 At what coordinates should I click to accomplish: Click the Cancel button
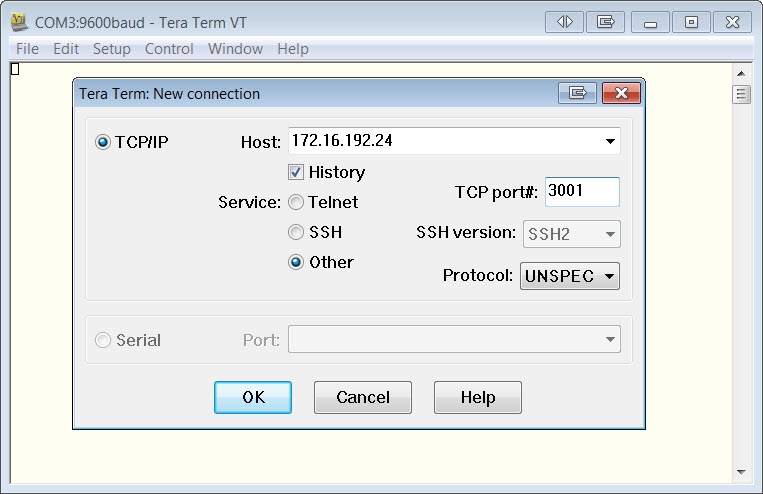pyautogui.click(x=362, y=397)
